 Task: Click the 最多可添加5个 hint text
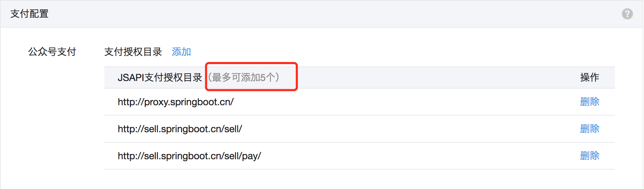[x=244, y=77]
